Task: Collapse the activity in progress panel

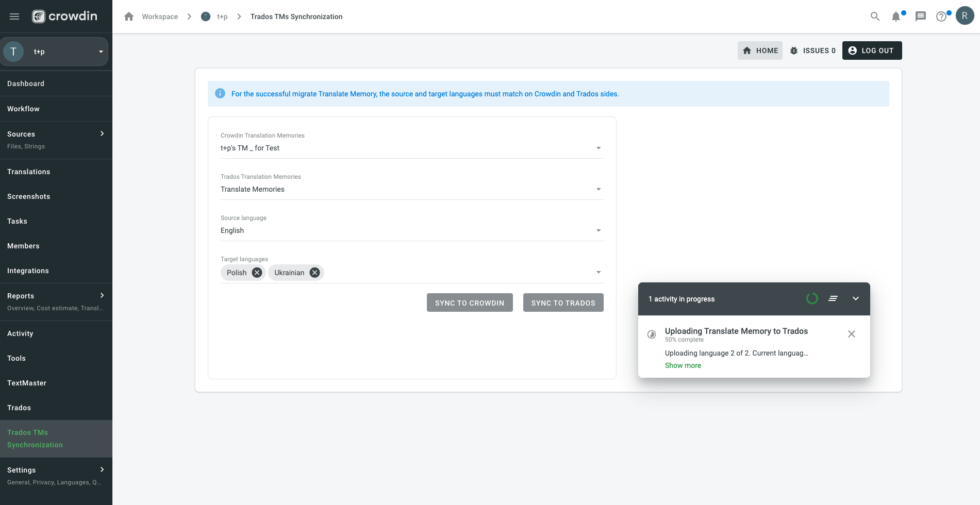Action: 856,299
